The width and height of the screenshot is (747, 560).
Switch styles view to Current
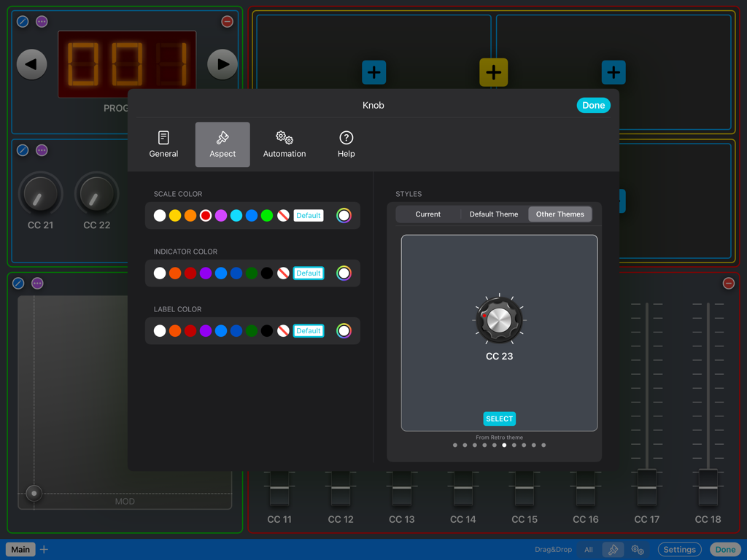[428, 214]
